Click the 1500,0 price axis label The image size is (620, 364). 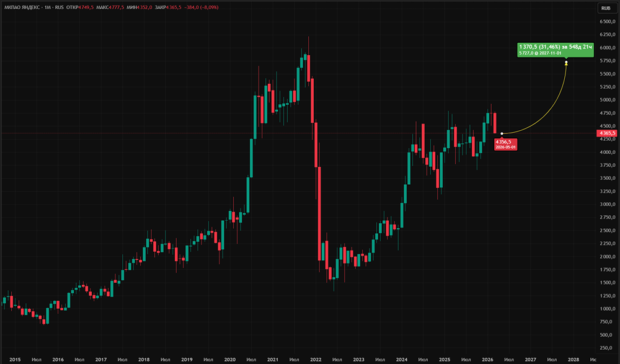[x=608, y=283]
